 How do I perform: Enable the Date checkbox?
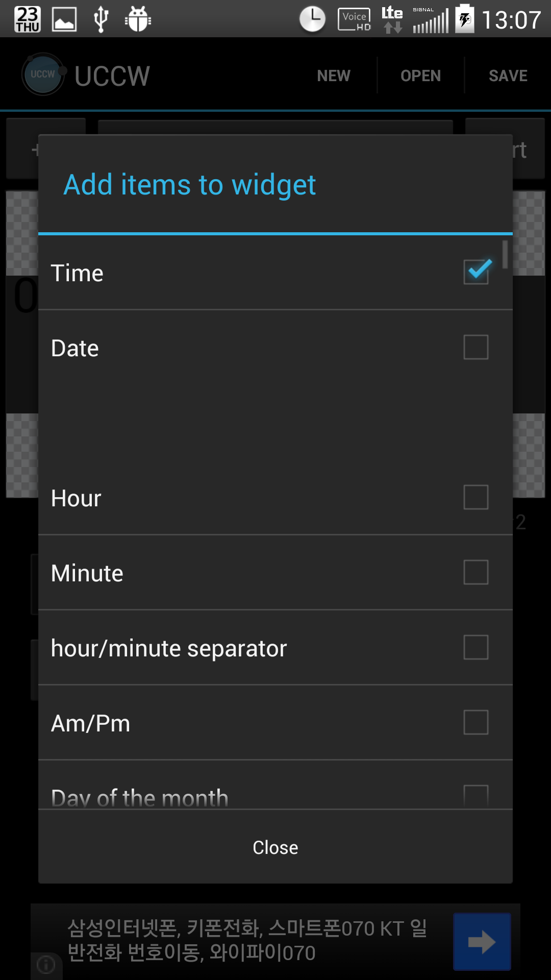pyautogui.click(x=476, y=347)
